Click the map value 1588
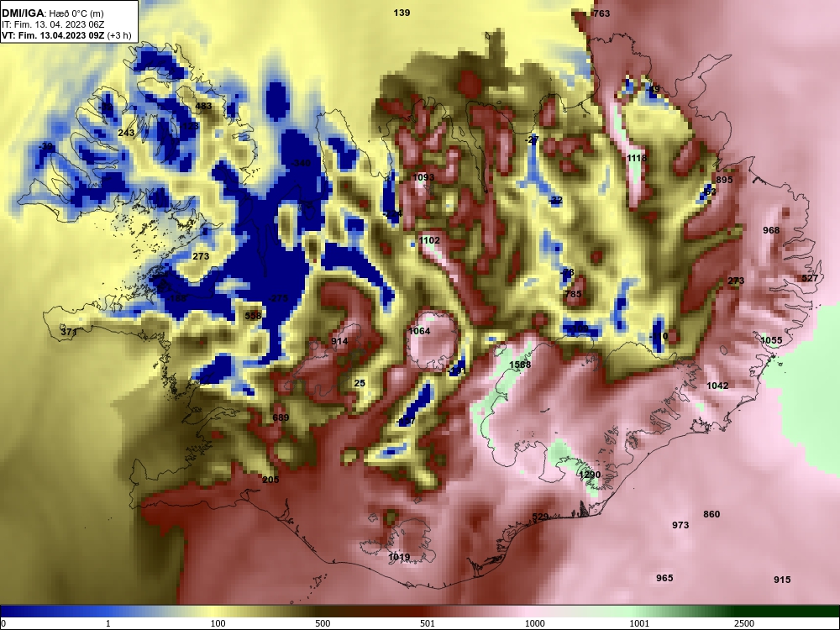This screenshot has height=630, width=840. coord(520,365)
